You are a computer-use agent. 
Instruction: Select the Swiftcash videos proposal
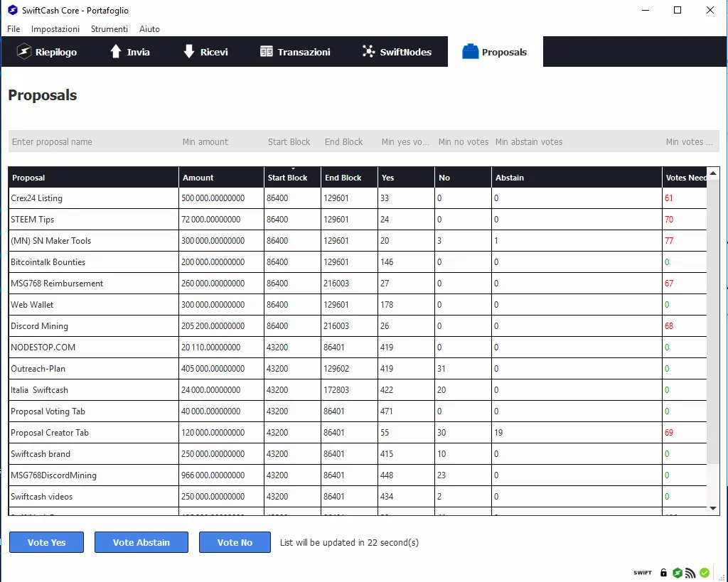(358, 497)
